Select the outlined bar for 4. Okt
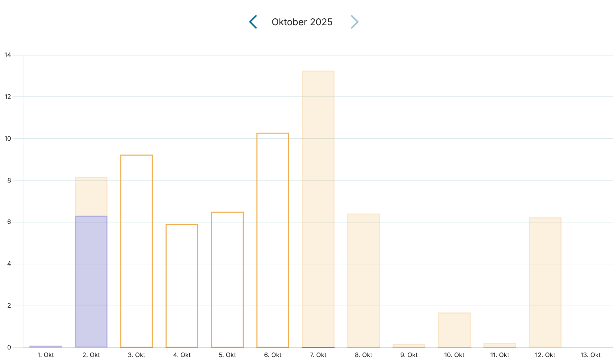The height and width of the screenshot is (364, 614). pos(182,286)
